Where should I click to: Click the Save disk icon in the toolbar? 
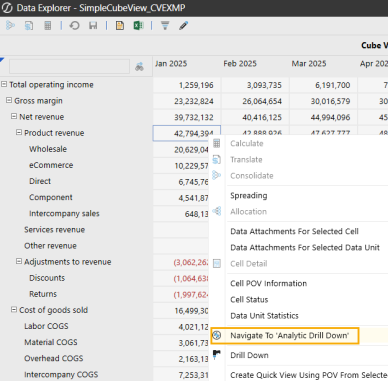[93, 26]
